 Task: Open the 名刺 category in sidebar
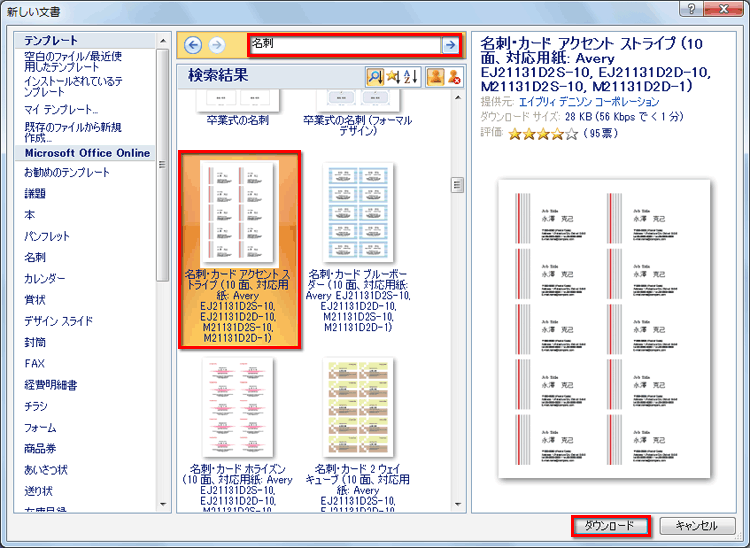34,257
